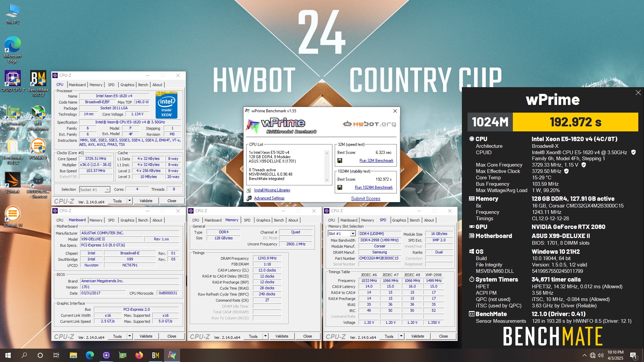Screen dimensions: 644x362
Task: Open Tools dropdown arrow in Memory window
Action: [265, 336]
